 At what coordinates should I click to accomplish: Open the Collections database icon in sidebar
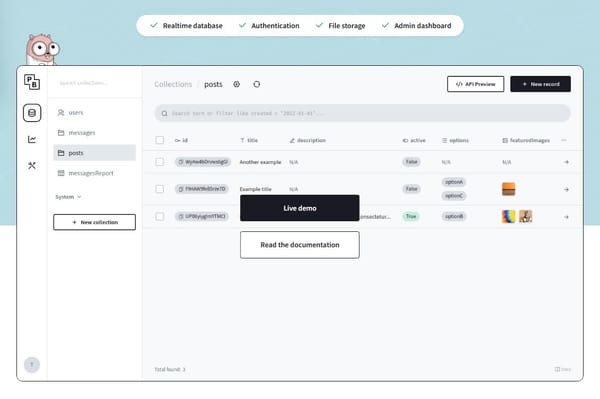point(32,113)
